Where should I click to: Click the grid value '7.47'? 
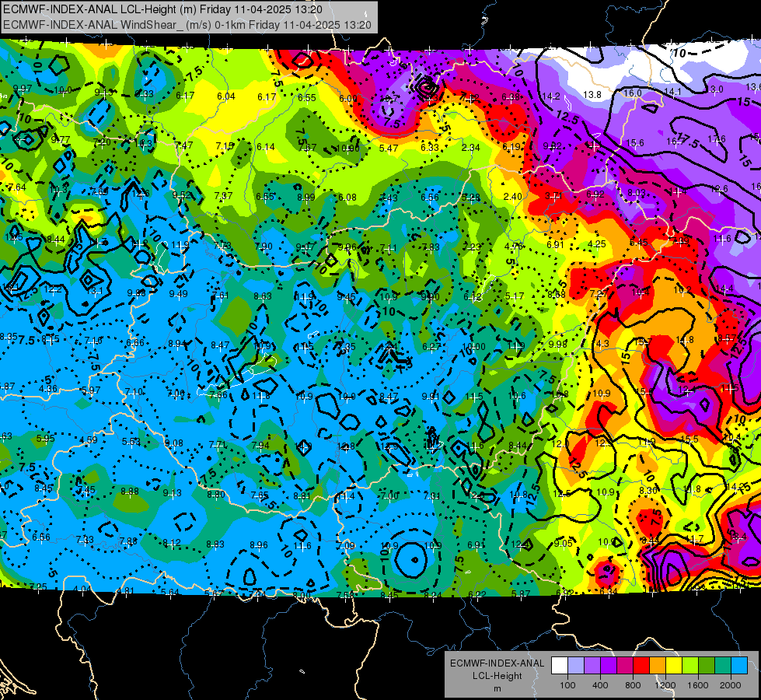[x=184, y=145]
